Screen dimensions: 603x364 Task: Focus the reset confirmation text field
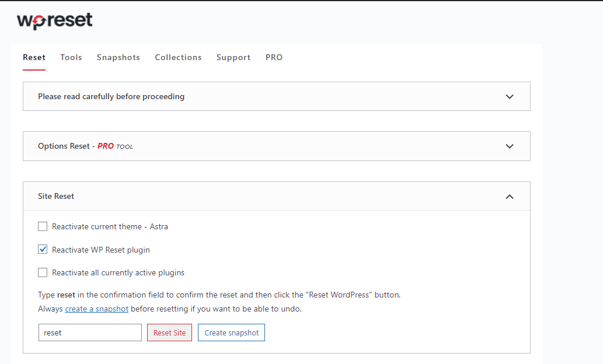tap(90, 332)
